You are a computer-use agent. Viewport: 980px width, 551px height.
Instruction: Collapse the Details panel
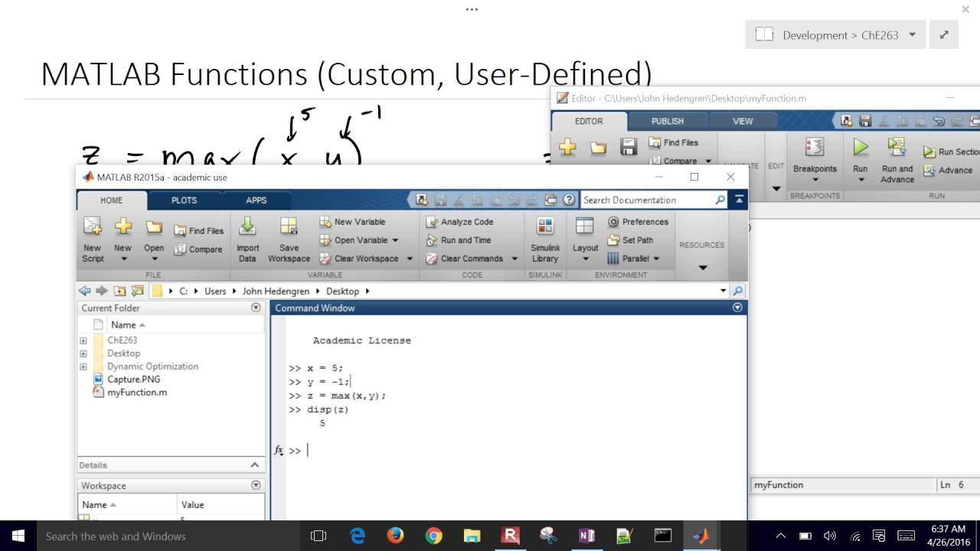(x=255, y=465)
